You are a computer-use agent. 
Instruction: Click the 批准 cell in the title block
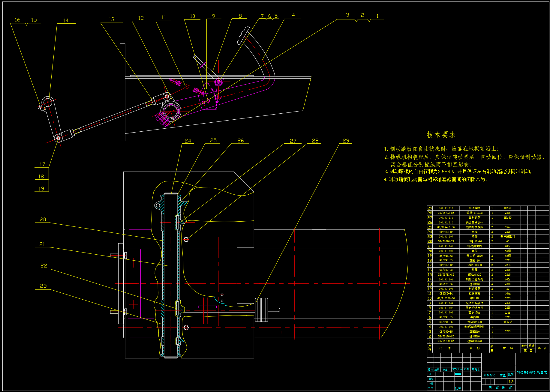click(x=458, y=388)
